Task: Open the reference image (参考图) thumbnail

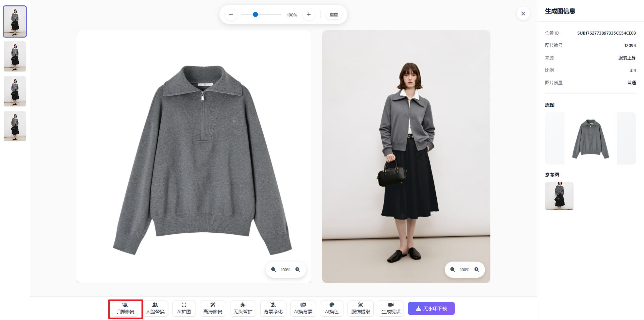Action: pyautogui.click(x=559, y=196)
